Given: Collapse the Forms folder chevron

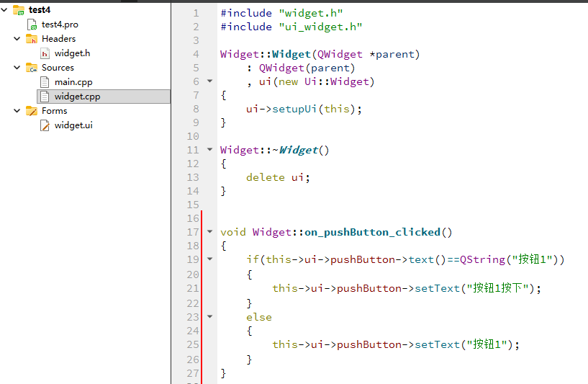Looking at the screenshot, I should 17,111.
